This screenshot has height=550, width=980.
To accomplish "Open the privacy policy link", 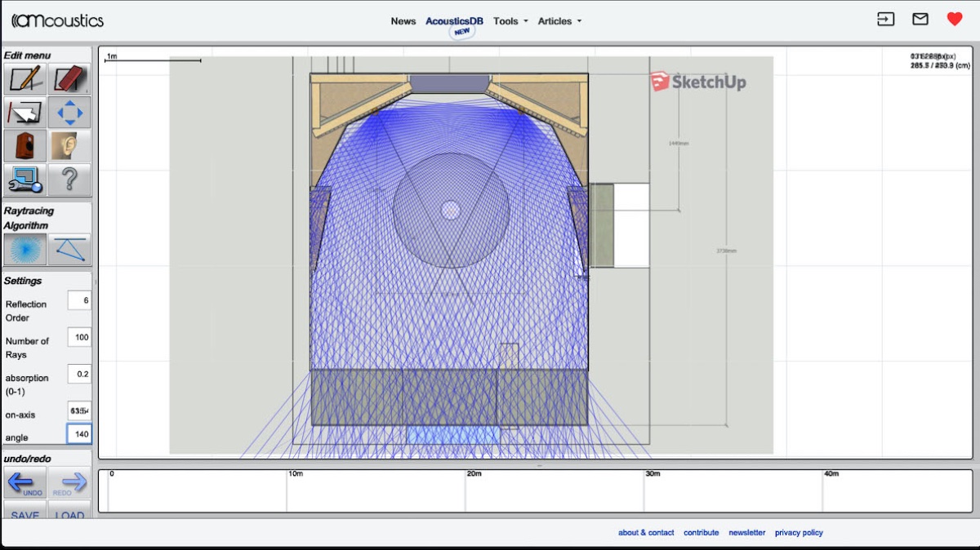I will [799, 533].
